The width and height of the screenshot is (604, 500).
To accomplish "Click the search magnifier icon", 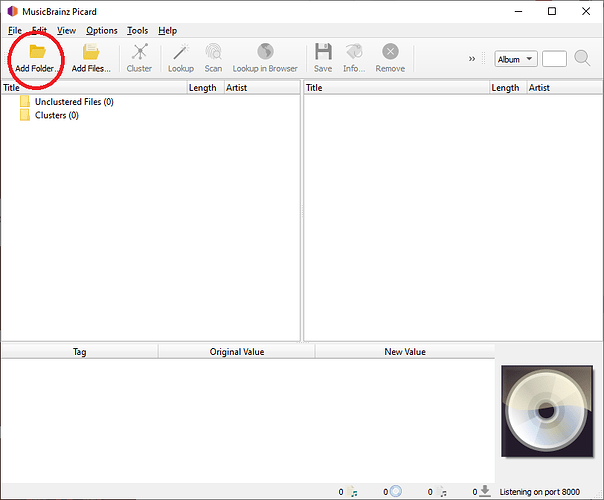I will tap(582, 59).
